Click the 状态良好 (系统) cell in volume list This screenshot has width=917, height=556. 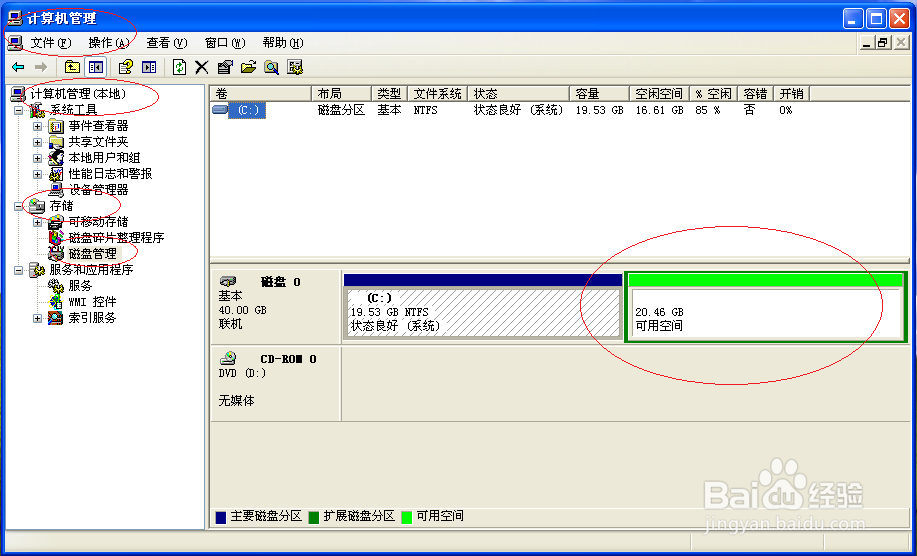click(518, 110)
